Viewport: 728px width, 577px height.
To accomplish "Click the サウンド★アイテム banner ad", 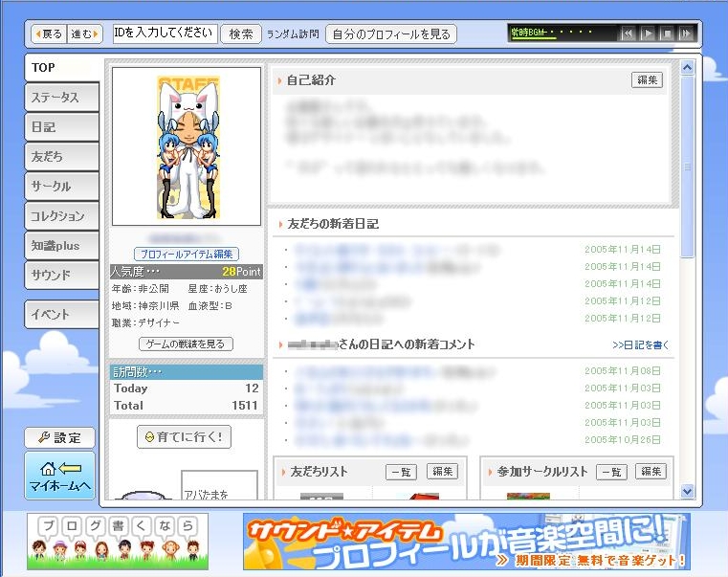I will 466,542.
